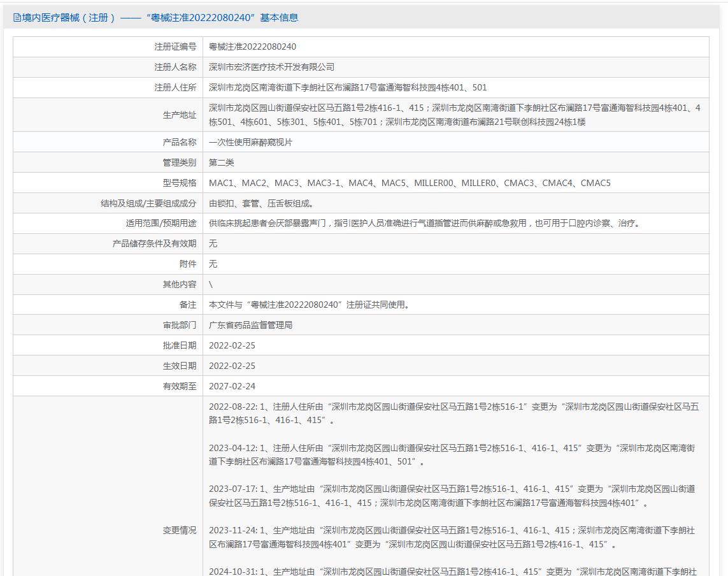
Task: Select change entry dated 2023-07-17
Action: click(x=452, y=496)
